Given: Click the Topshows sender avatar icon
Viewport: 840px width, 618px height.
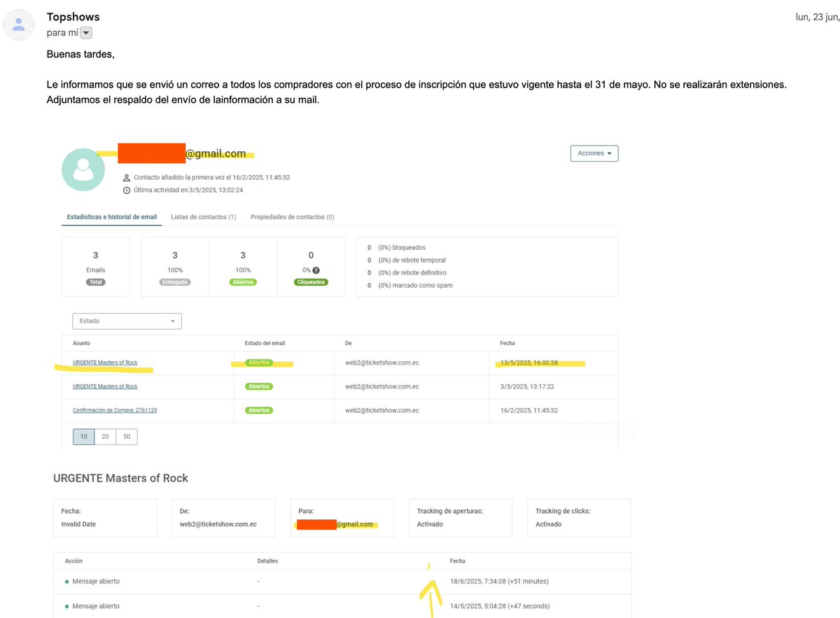Looking at the screenshot, I should (20, 25).
